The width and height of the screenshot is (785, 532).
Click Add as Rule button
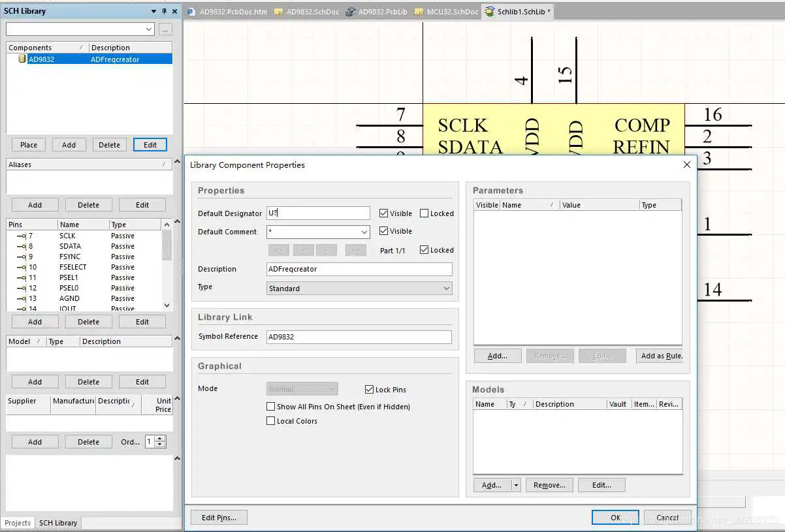660,356
